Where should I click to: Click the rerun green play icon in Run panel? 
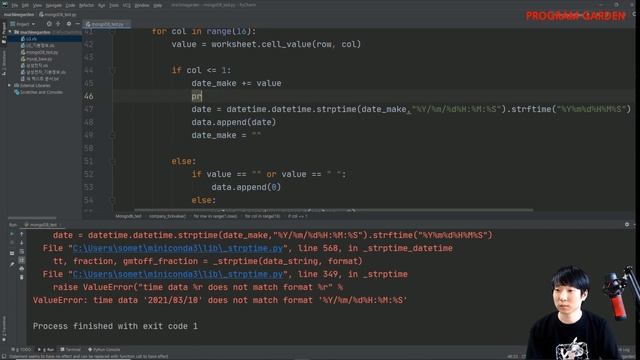pyautogui.click(x=12, y=234)
